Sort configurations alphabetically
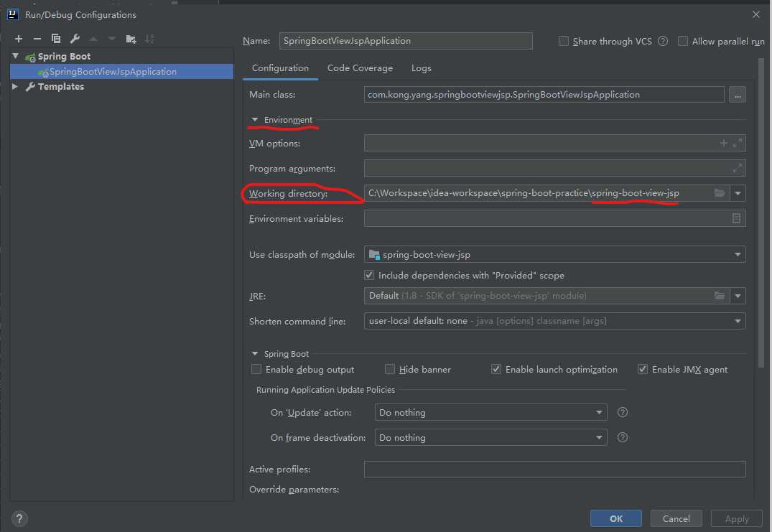The height and width of the screenshot is (532, 772). pos(149,39)
